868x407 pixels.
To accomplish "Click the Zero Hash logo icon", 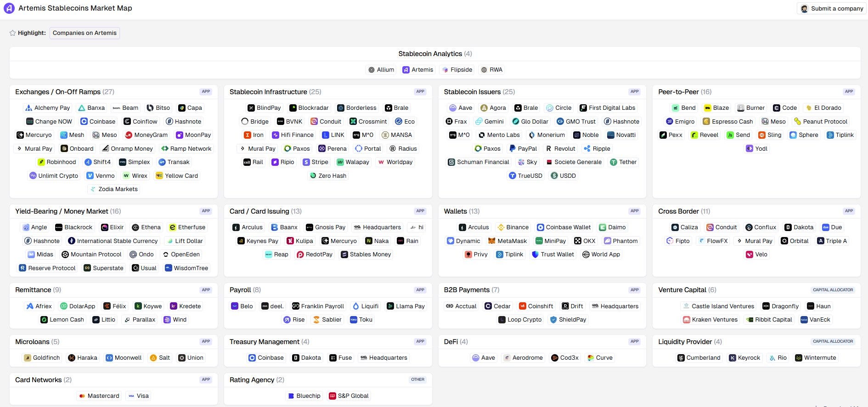I will coord(313,176).
